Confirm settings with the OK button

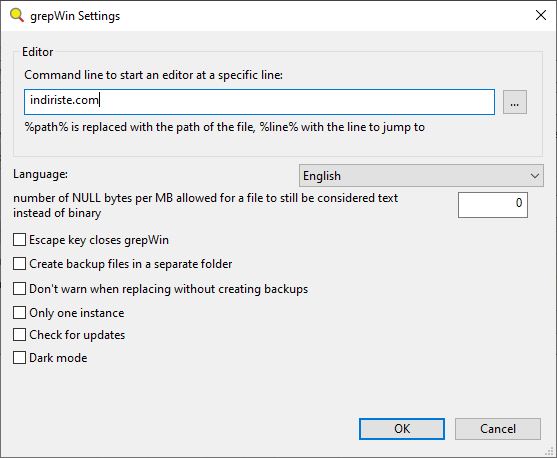coord(402,429)
